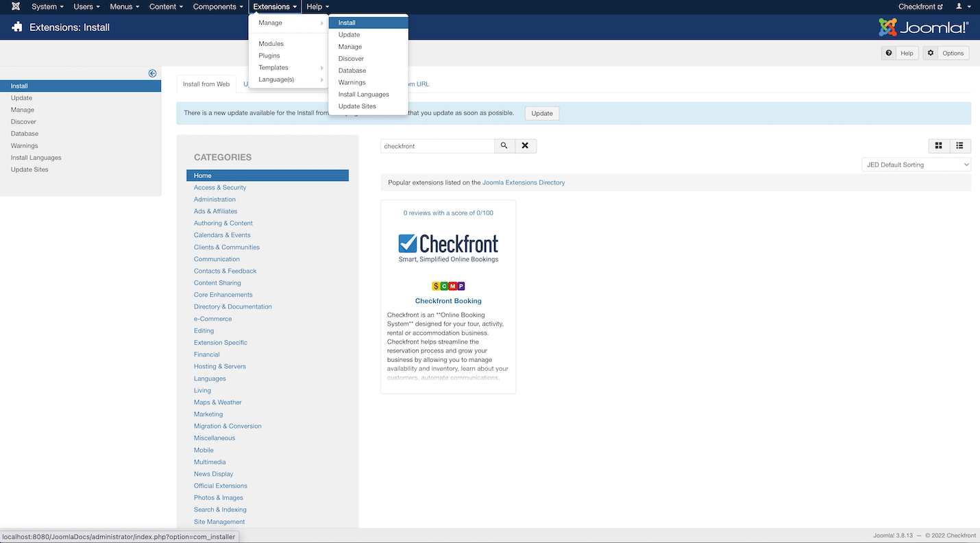Open the Hosting & Servers category
980x543 pixels.
(x=220, y=367)
